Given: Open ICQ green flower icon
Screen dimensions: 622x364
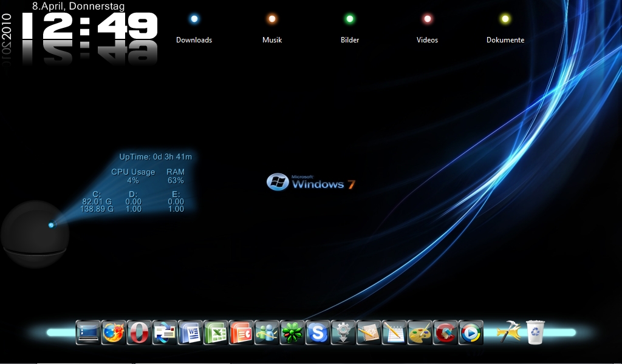Looking at the screenshot, I should [x=292, y=332].
